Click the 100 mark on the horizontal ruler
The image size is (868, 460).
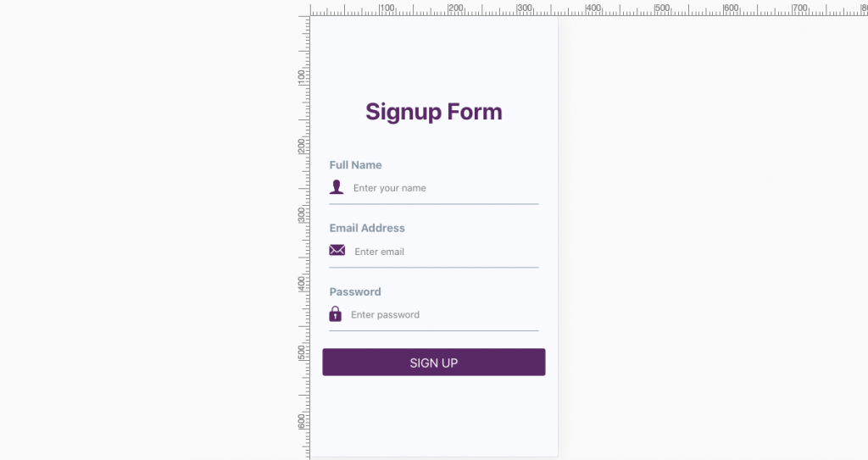(x=380, y=10)
